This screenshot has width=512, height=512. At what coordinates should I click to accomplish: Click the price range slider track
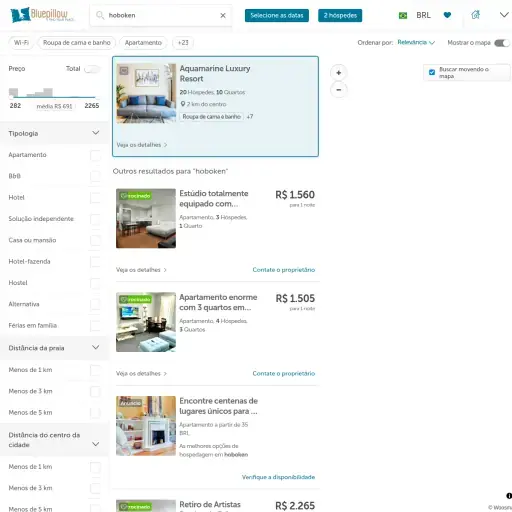[x=54, y=97]
